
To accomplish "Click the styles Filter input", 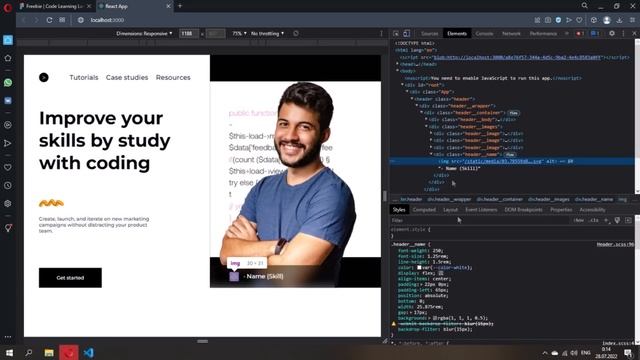I will [x=480, y=220].
